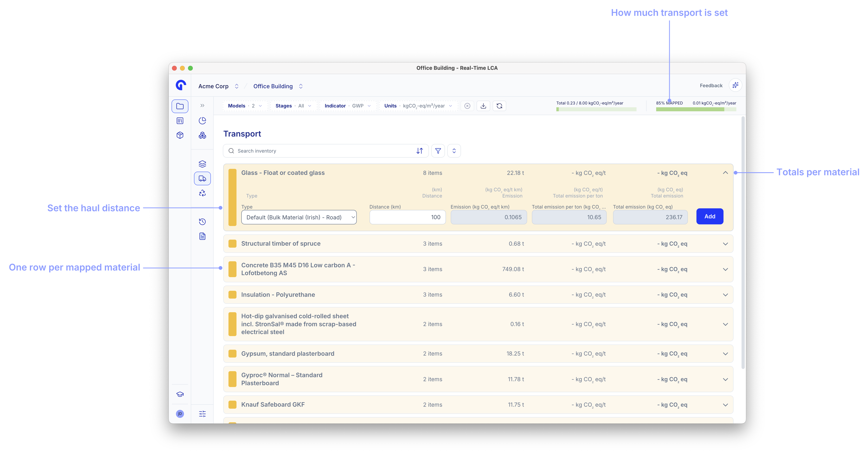The height and width of the screenshot is (462, 868).
Task: Clear filters with the circled X icon
Action: (467, 106)
